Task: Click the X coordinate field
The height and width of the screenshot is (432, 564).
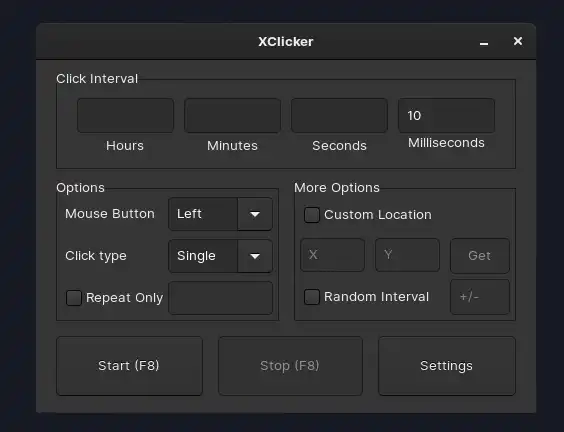Action: click(333, 255)
